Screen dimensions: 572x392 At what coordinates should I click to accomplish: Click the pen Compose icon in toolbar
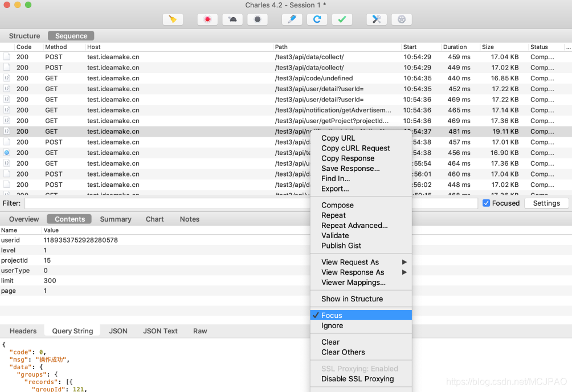tap(292, 19)
